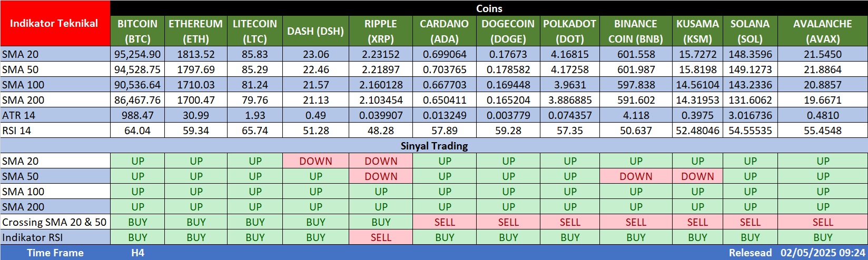Select Kusama's DOWN signal in SMA 50 row

click(697, 176)
